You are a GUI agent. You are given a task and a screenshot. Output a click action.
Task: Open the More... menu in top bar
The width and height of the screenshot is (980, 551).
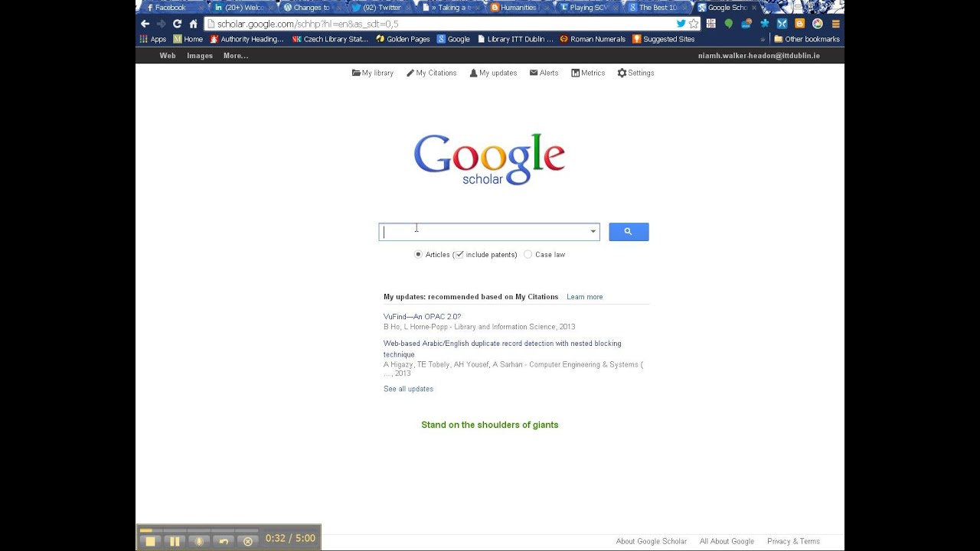click(x=236, y=56)
